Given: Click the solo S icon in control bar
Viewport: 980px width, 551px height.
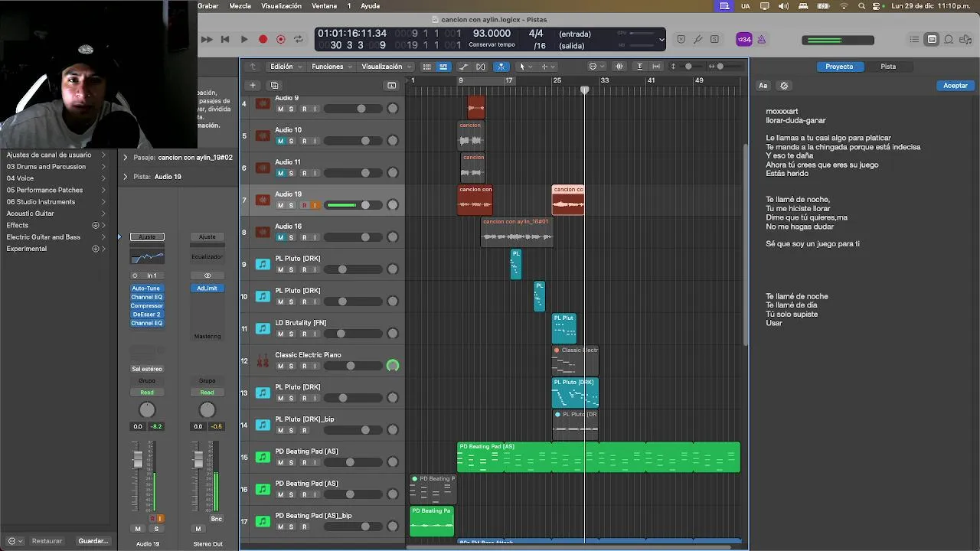Looking at the screenshot, I should [x=714, y=39].
